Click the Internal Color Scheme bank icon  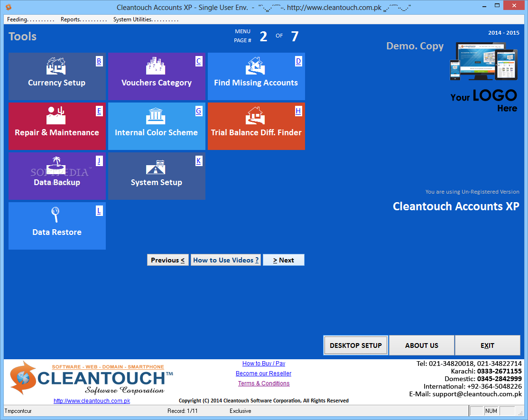(x=156, y=115)
